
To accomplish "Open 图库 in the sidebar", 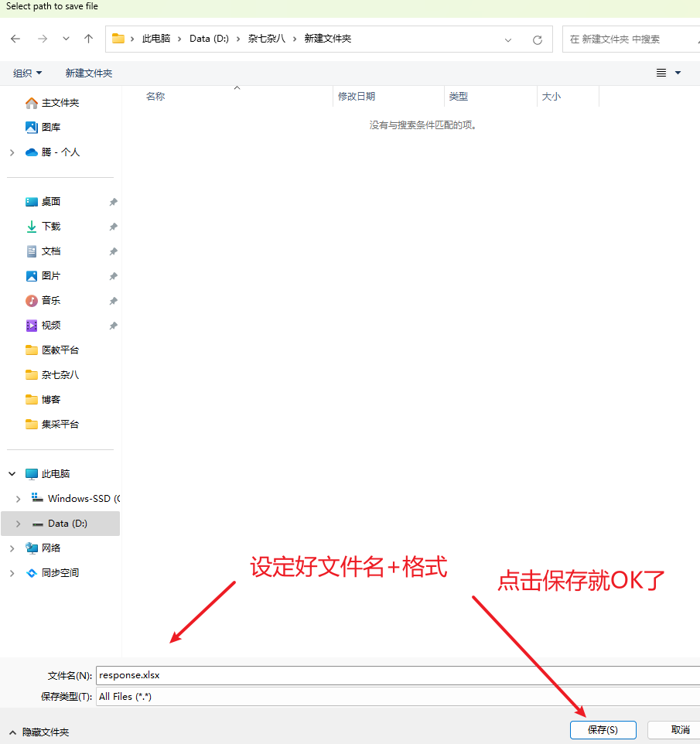I will (x=51, y=127).
